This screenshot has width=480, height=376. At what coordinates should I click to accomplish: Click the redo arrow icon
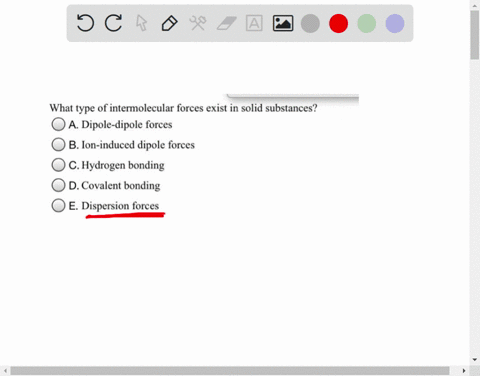click(x=113, y=23)
